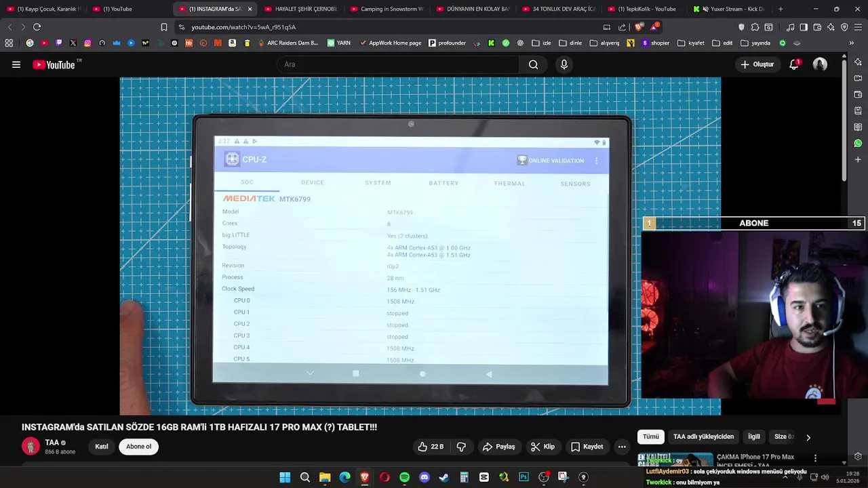Open WhatsApp in Brave sidebar
868x488 pixels.
[x=858, y=143]
